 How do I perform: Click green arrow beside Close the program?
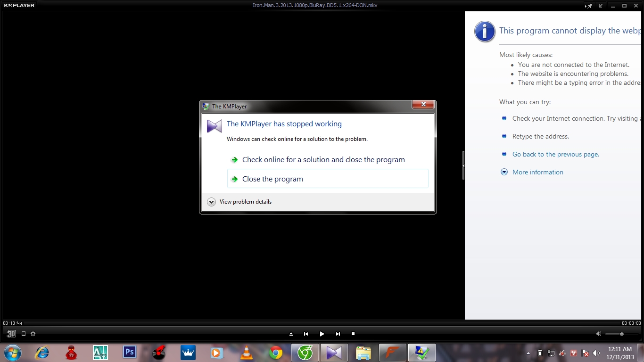[234, 179]
